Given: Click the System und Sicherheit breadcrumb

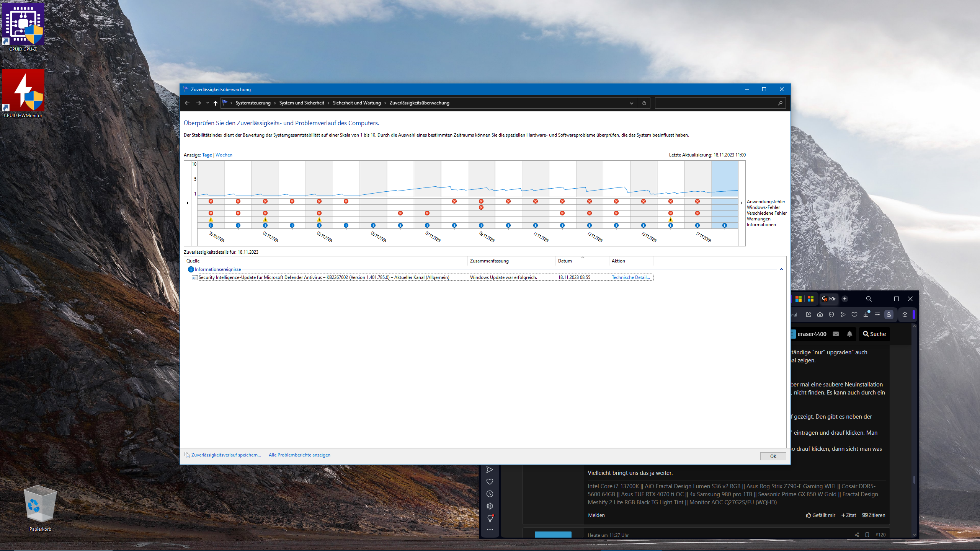Looking at the screenshot, I should [x=302, y=103].
